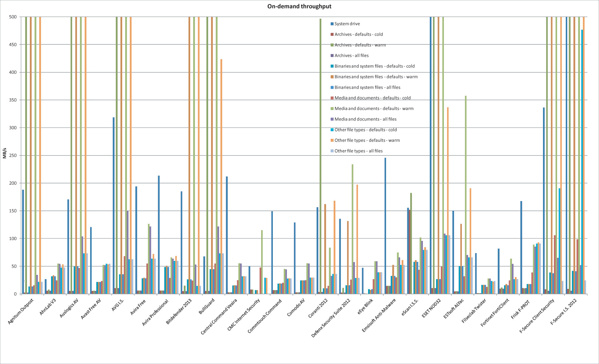Screen dimensions: 599x364
Task: Click the 'Bitdefender 2013' axis label
Action: click(x=179, y=311)
